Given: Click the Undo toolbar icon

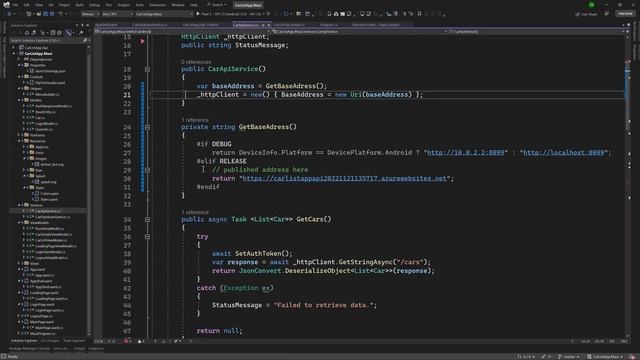Looking at the screenshot, I should tap(60, 14).
